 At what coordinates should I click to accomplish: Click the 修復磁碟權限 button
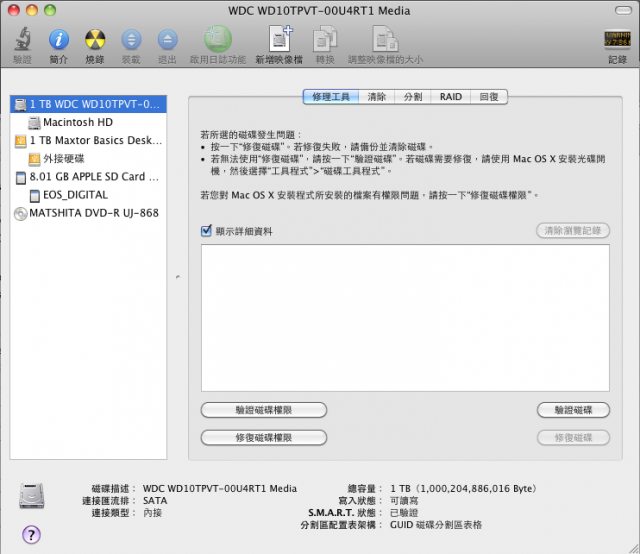click(264, 438)
